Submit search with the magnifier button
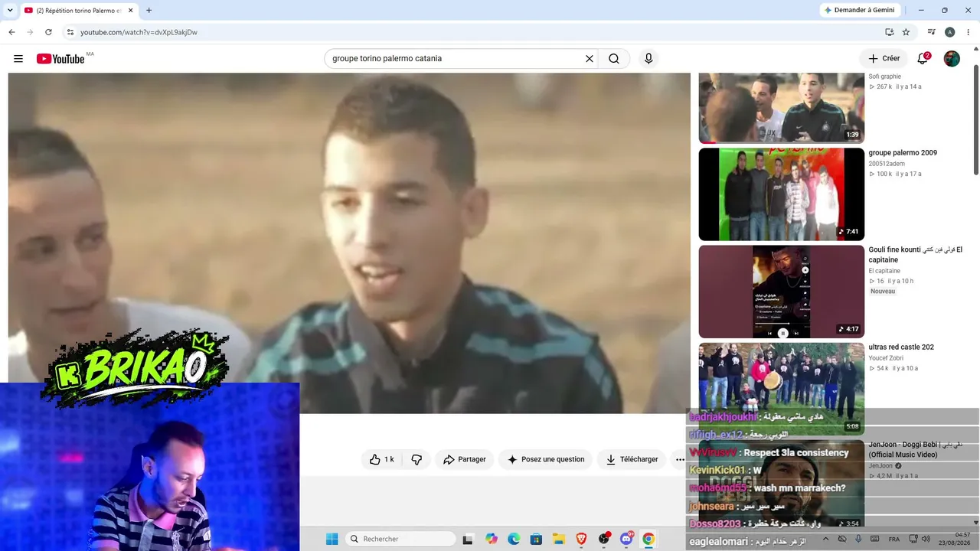This screenshot has height=551, width=980. (x=614, y=59)
